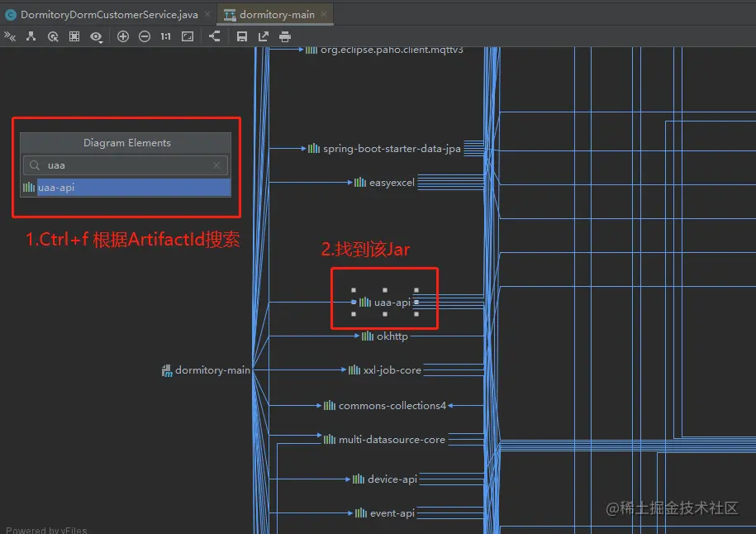Click the fit content icon

pos(188,36)
